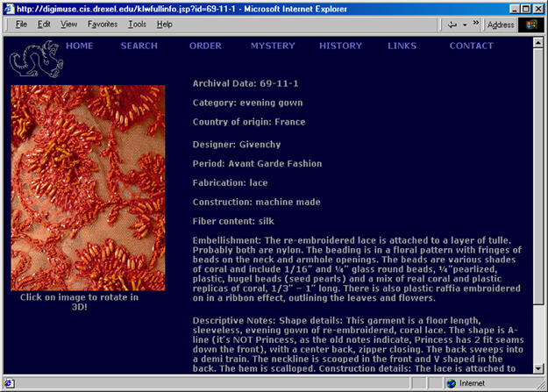Open the Favorites menu
This screenshot has height=392, width=548.
[103, 25]
